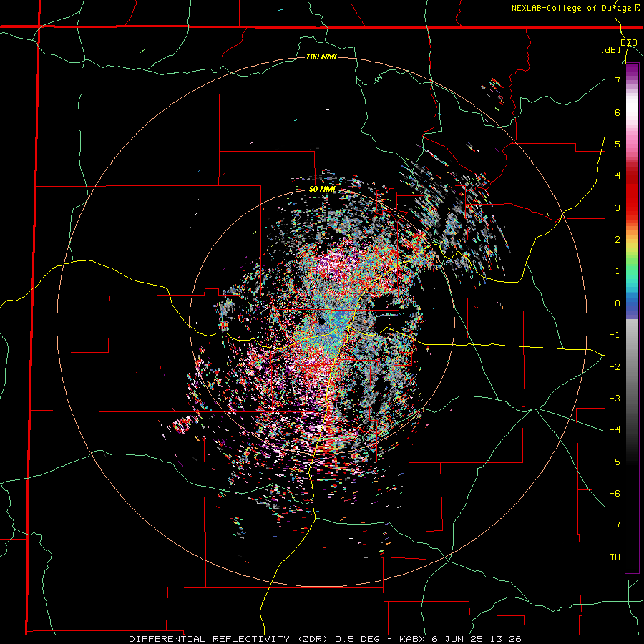
Task: Click the 0 value on color scale
Action: coord(618,303)
